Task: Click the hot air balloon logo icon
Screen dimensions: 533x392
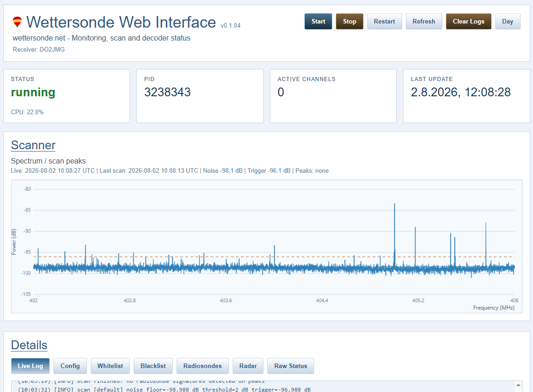Action: coord(18,22)
